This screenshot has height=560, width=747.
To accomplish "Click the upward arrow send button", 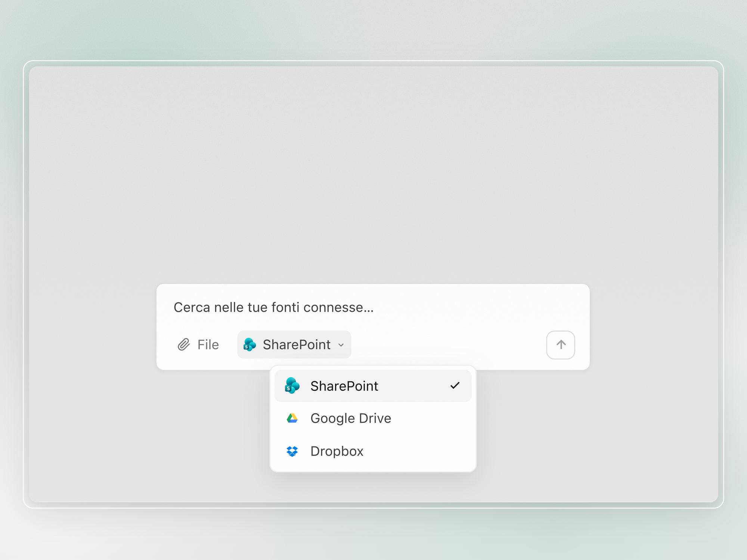I will pyautogui.click(x=561, y=345).
